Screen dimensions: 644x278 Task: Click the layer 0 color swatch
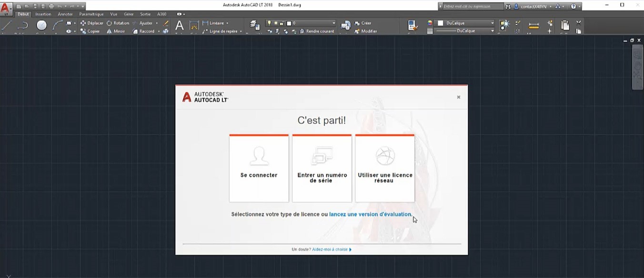point(289,23)
